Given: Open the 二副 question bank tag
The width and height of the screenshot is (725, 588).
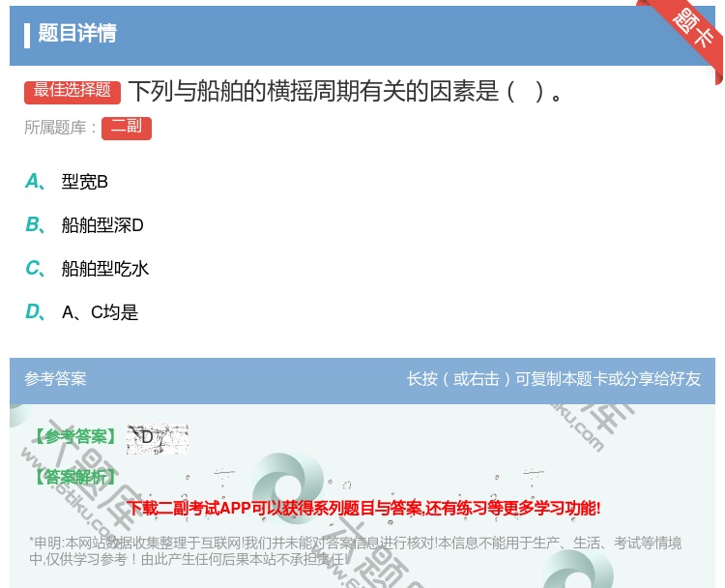Looking at the screenshot, I should [x=127, y=129].
